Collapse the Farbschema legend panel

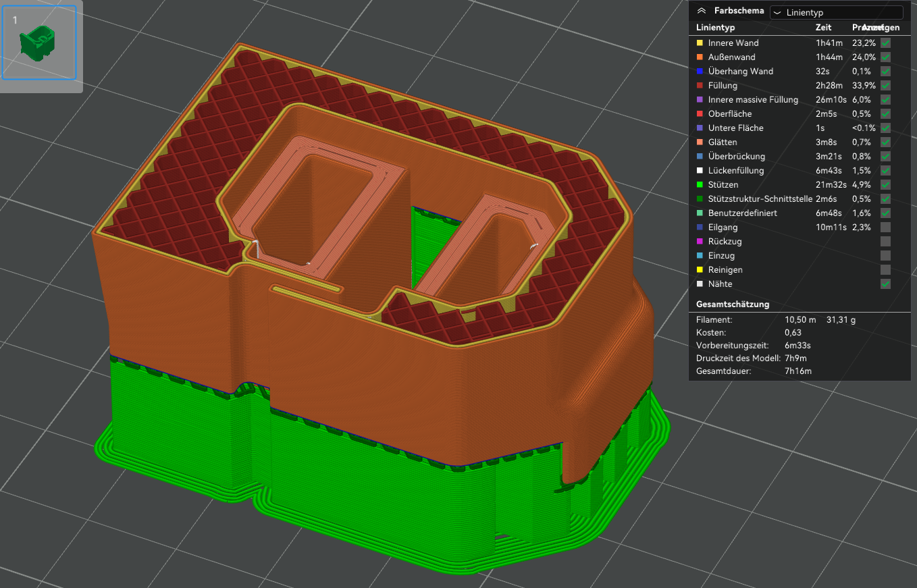click(702, 11)
